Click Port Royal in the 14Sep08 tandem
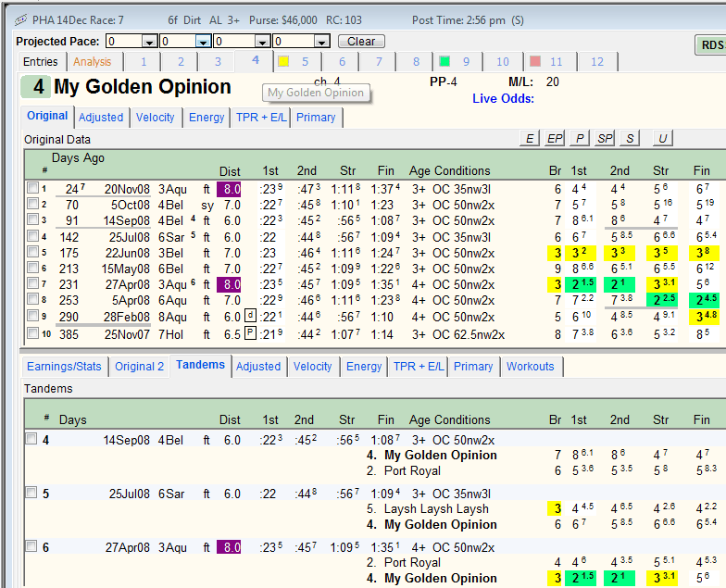This screenshot has width=726, height=588. pyautogui.click(x=412, y=470)
